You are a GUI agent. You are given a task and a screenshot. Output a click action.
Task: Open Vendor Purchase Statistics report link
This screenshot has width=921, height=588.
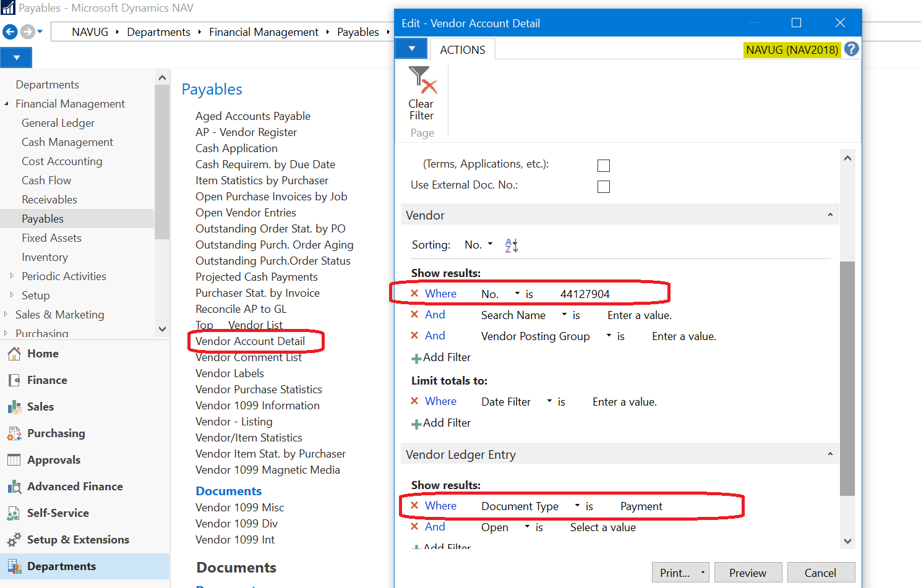click(259, 390)
